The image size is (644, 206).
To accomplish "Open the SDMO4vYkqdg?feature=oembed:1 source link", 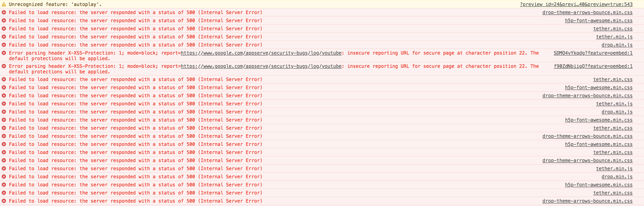I will [x=593, y=53].
